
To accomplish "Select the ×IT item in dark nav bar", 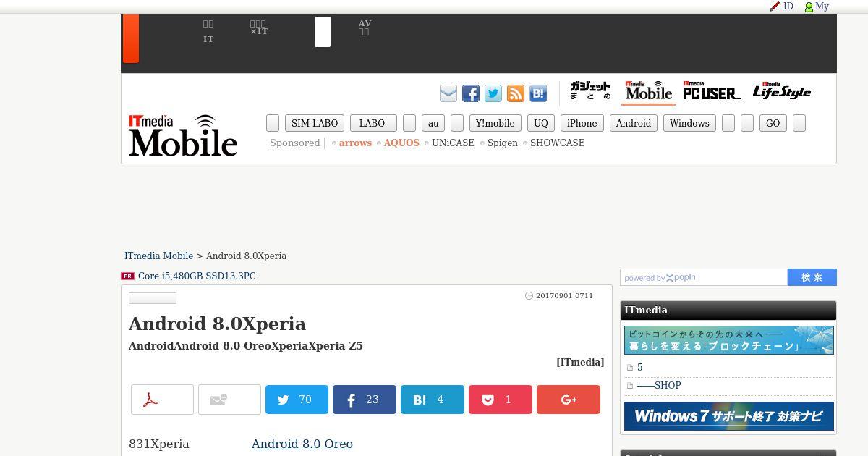I will pyautogui.click(x=259, y=28).
